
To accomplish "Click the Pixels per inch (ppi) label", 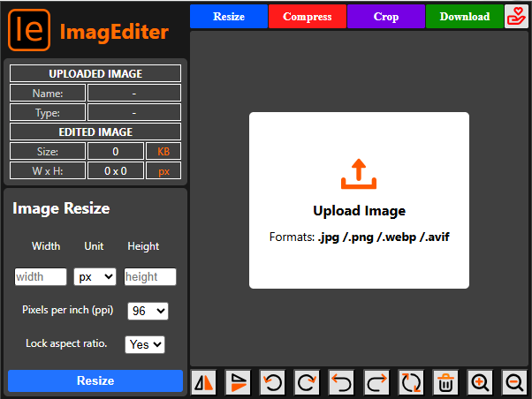I will [67, 310].
